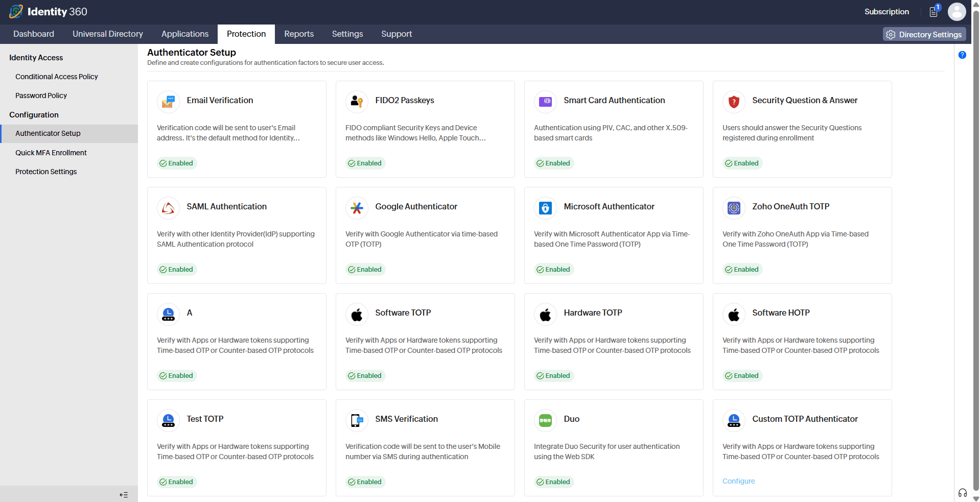Click the Custom TOTP Authenticator icon
The height and width of the screenshot is (502, 980).
(x=734, y=420)
